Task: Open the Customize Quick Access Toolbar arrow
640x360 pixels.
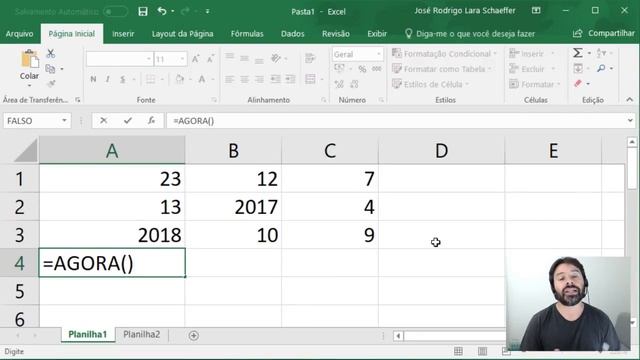Action: (x=207, y=11)
